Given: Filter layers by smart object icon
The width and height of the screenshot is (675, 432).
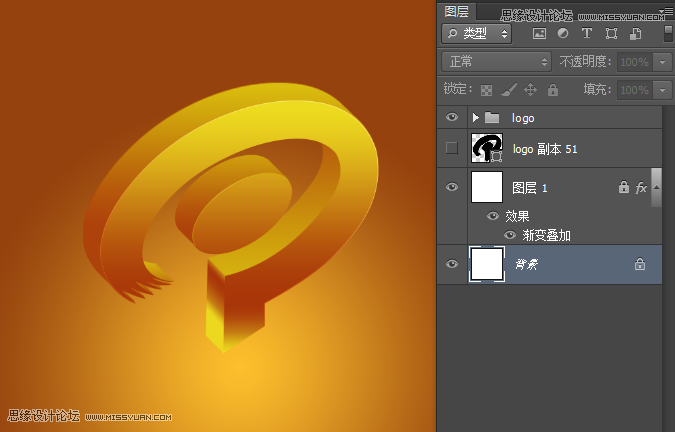Looking at the screenshot, I should pos(635,34).
